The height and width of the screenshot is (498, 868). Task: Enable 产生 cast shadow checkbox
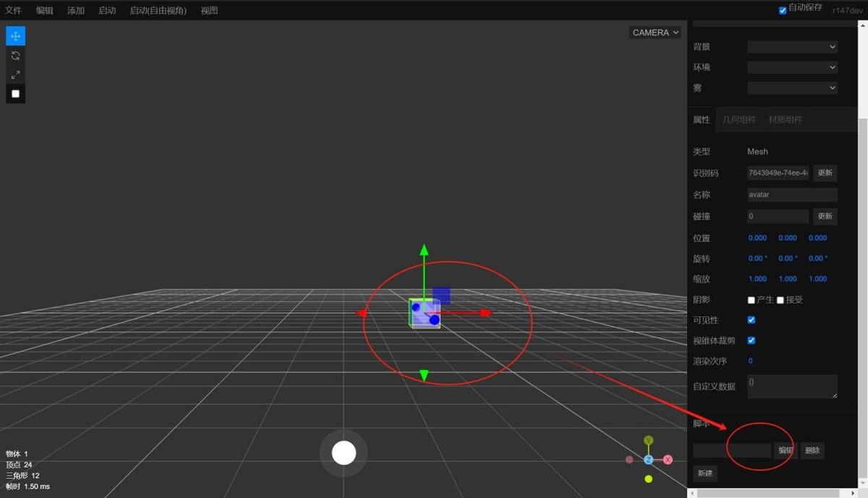tap(752, 300)
